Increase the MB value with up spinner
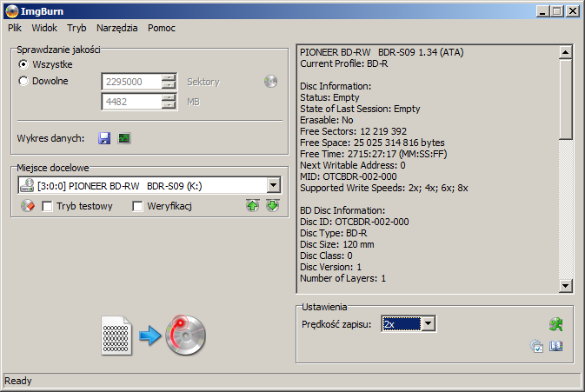Screen dimensions: 585x392 pos(169,98)
